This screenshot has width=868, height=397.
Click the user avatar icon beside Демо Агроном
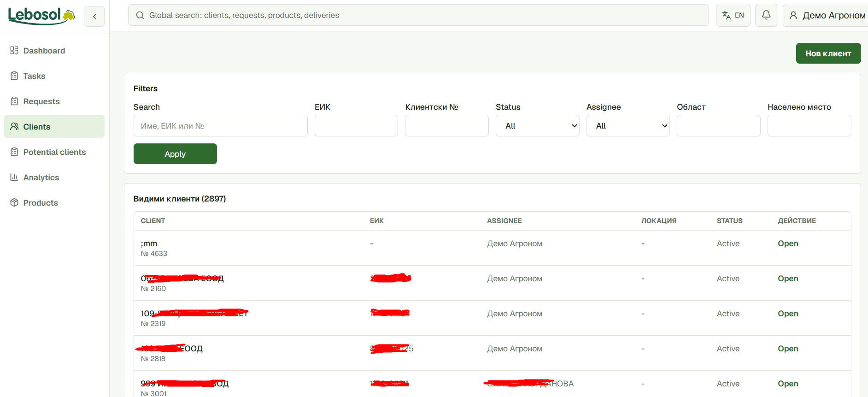pos(793,15)
